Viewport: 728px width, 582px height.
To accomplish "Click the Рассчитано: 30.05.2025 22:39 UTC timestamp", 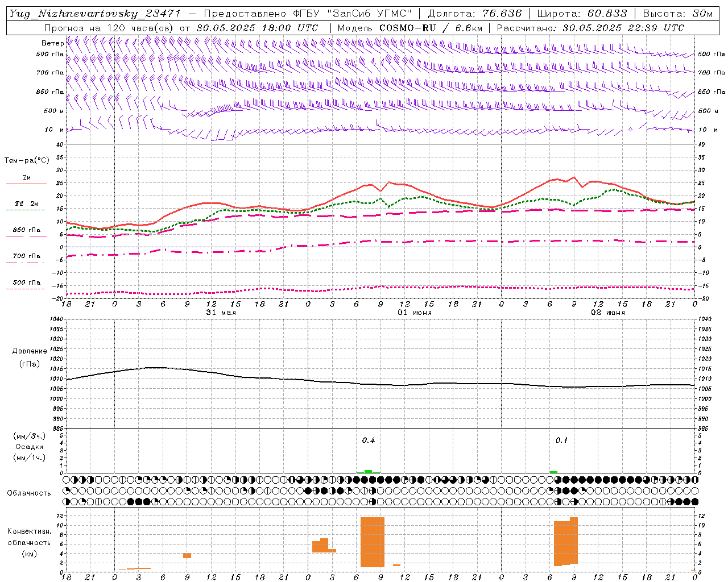I will [x=590, y=28].
